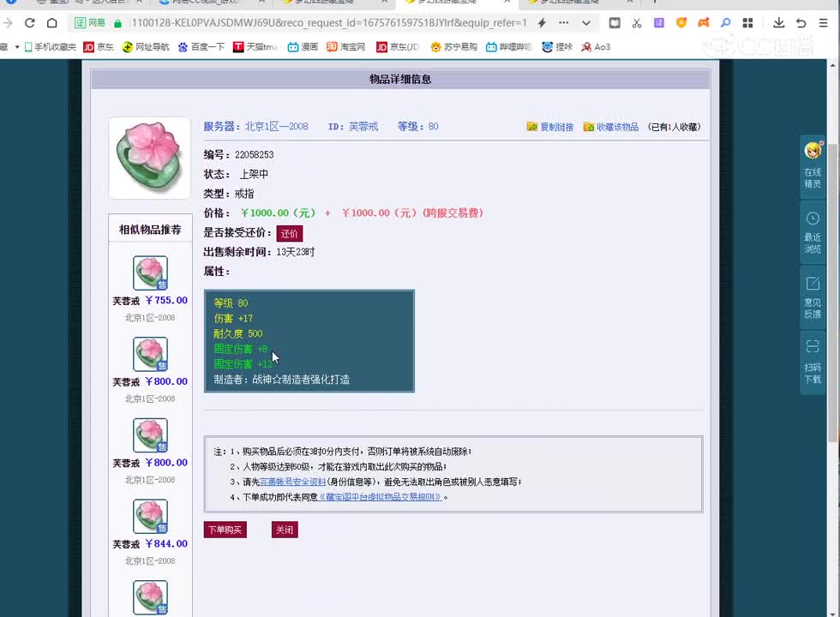Open the ellipsis more-options menu in toolbar
Screen dimensions: 840x617
point(563,23)
